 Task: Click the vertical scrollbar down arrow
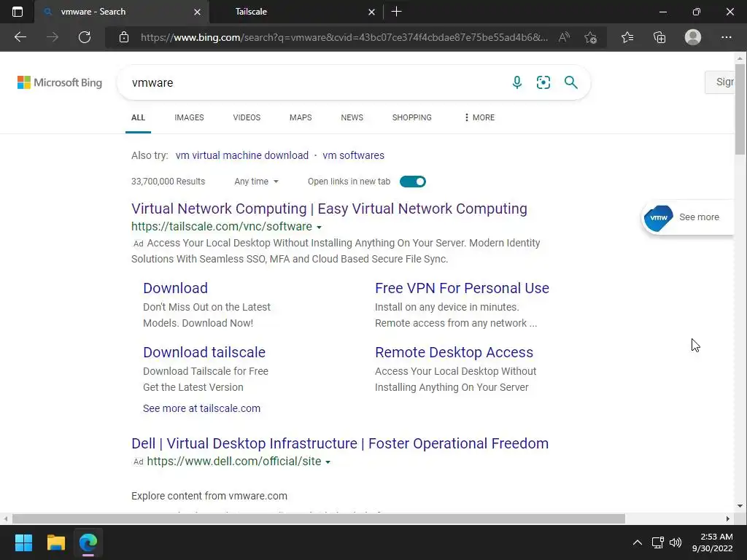740,506
